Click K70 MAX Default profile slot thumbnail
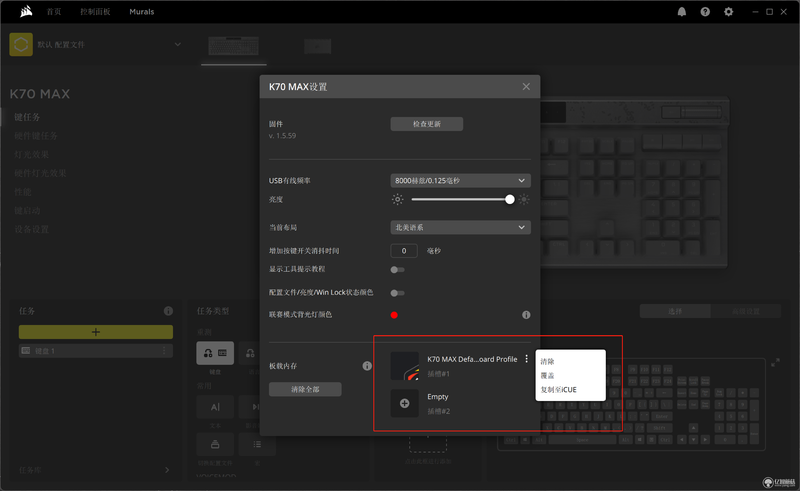Viewport: 800px width, 491px height. point(405,366)
